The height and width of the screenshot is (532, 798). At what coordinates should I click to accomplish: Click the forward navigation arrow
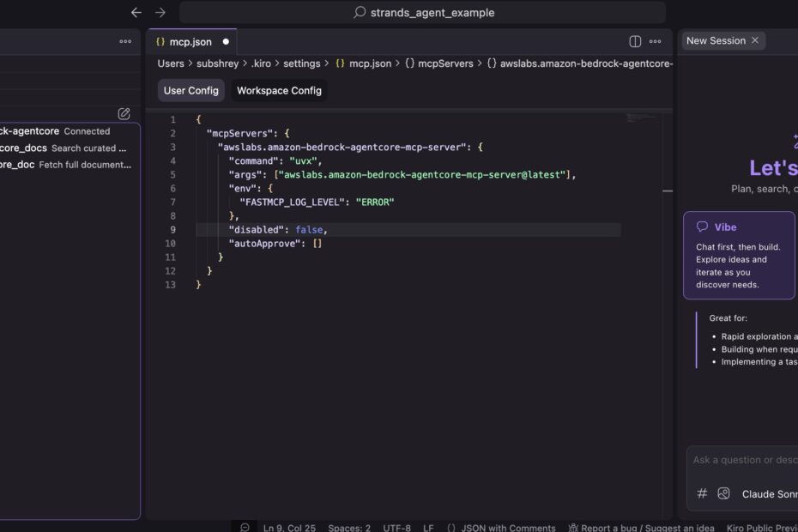160,13
